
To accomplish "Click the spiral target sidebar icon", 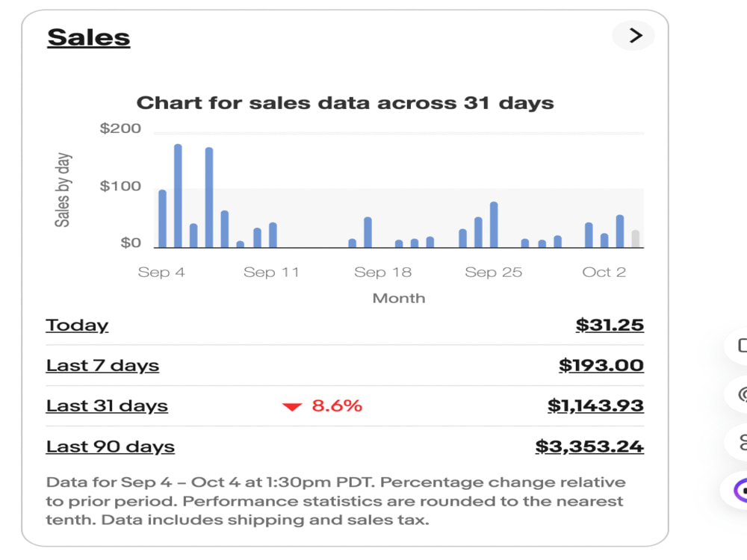I will click(x=743, y=394).
